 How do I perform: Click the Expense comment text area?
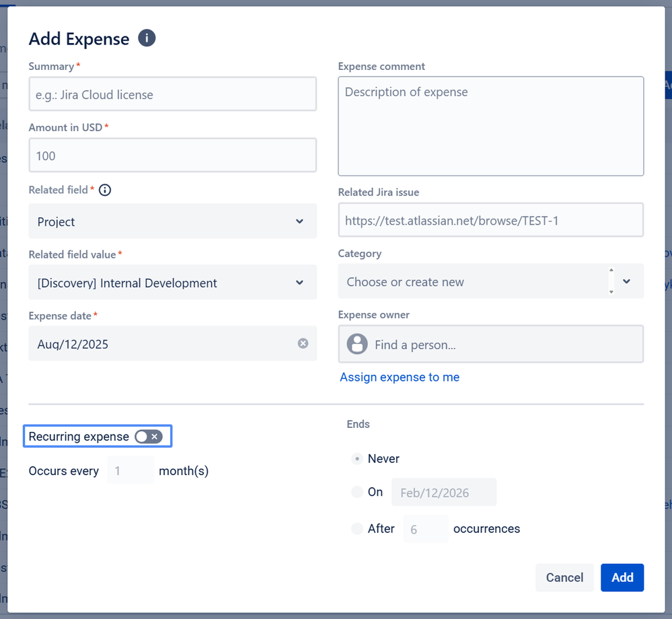point(490,126)
